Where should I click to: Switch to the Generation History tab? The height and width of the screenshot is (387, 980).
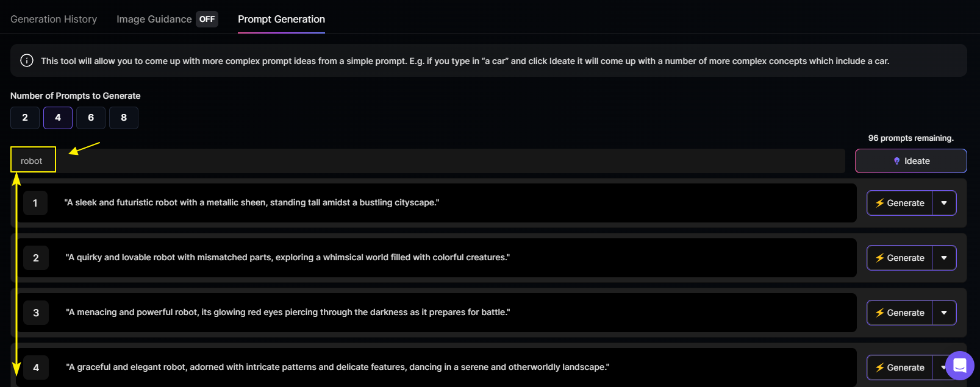(54, 19)
